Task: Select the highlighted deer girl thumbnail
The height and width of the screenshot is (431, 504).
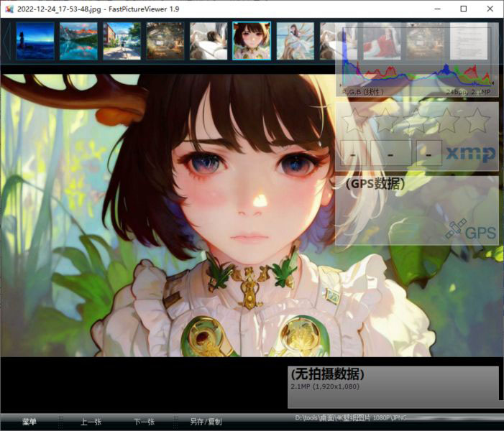Action: point(252,41)
